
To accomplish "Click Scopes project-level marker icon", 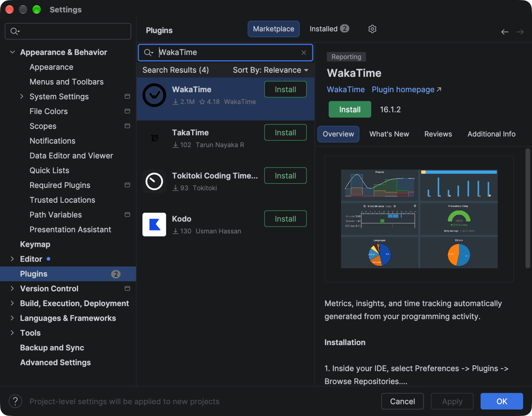I will (127, 126).
